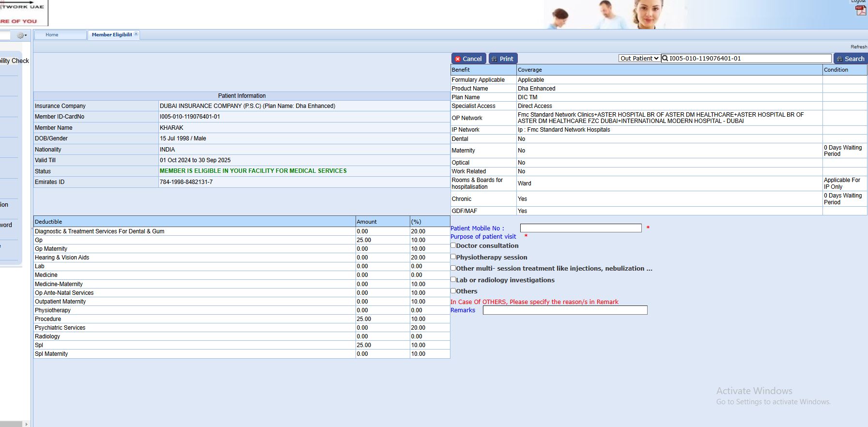Close the Member Eligibility tab
The height and width of the screenshot is (427, 868).
(136, 34)
